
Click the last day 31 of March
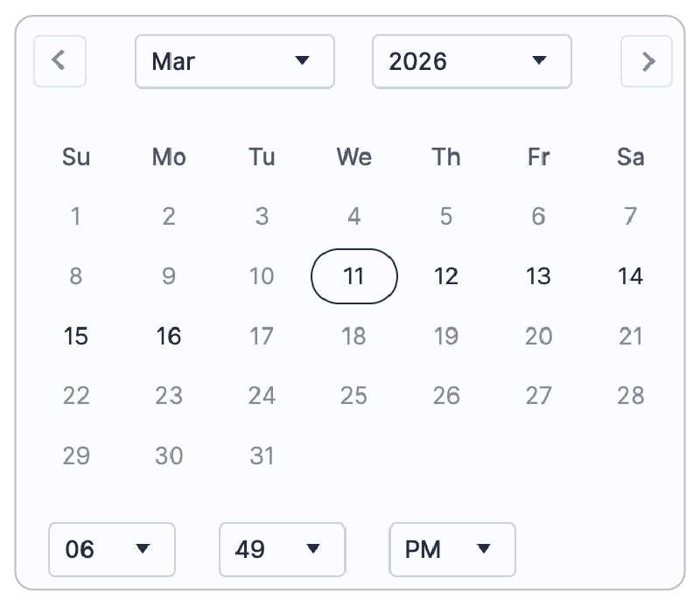coord(262,456)
